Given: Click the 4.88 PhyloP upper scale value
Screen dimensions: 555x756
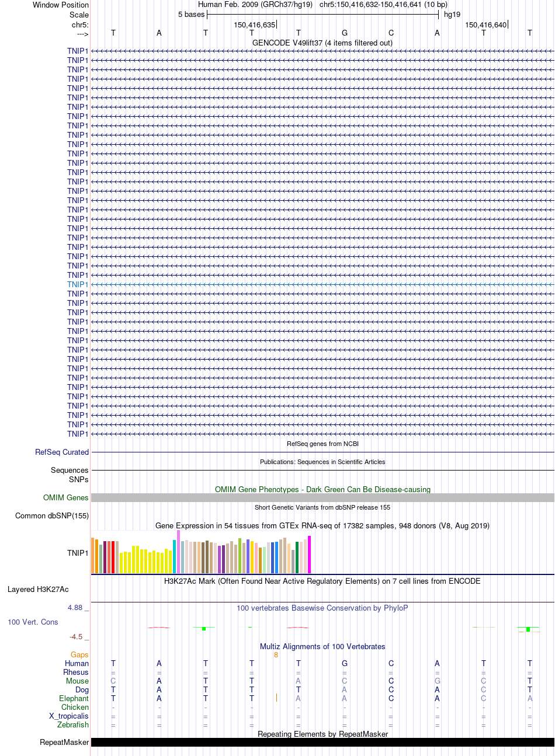Looking at the screenshot, I should point(75,608).
